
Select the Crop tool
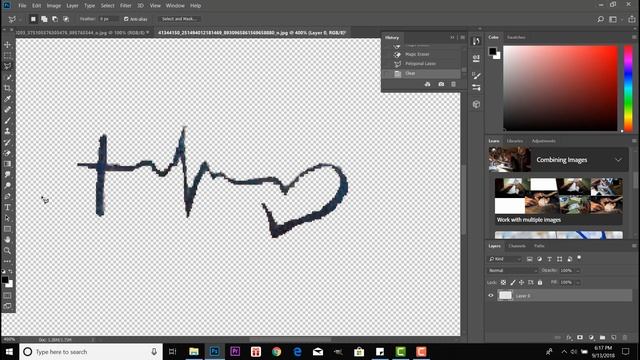[7, 88]
